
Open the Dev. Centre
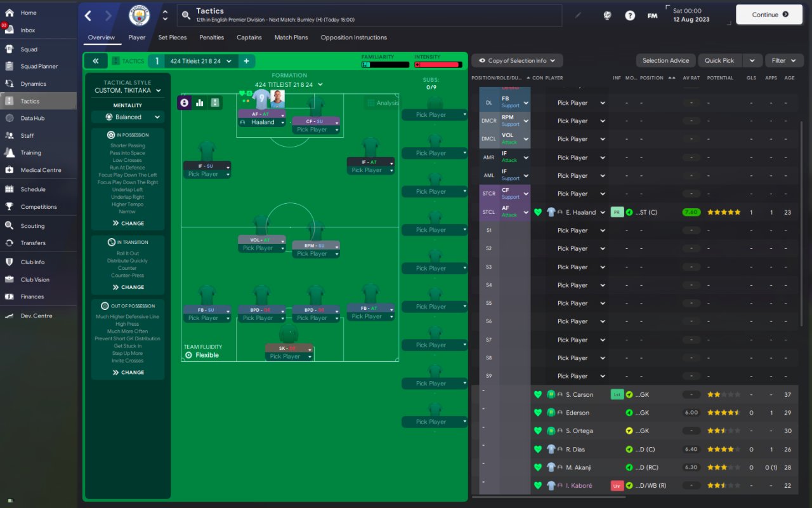point(36,316)
